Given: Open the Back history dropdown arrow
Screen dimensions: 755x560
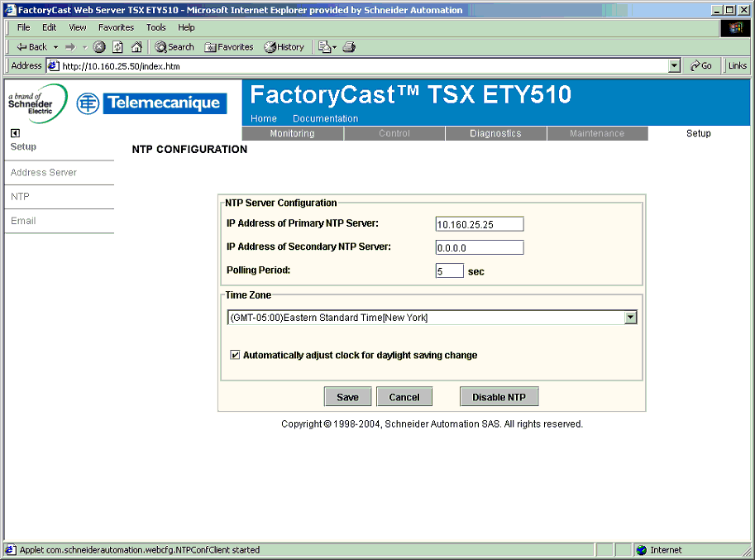Looking at the screenshot, I should (56, 47).
